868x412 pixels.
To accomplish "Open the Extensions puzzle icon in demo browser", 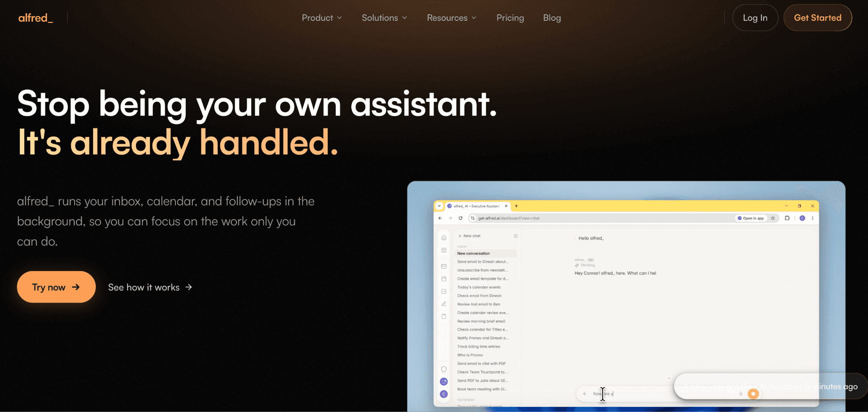I will coord(787,218).
